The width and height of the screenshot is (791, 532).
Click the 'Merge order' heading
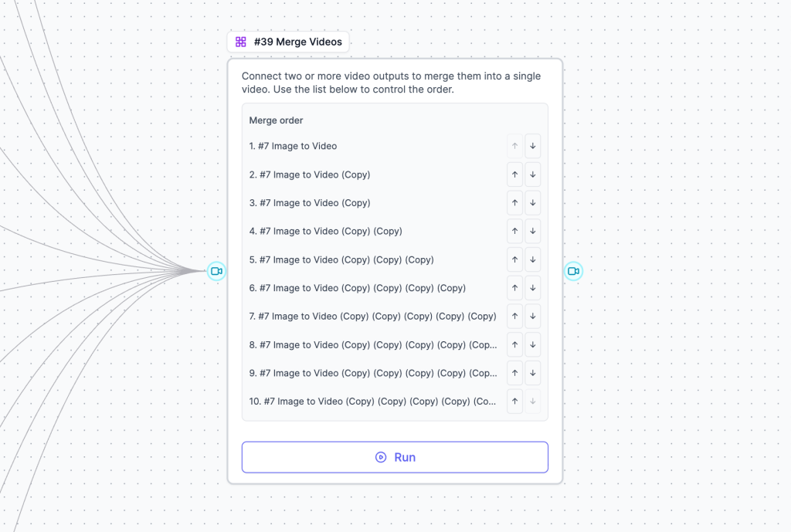(276, 120)
